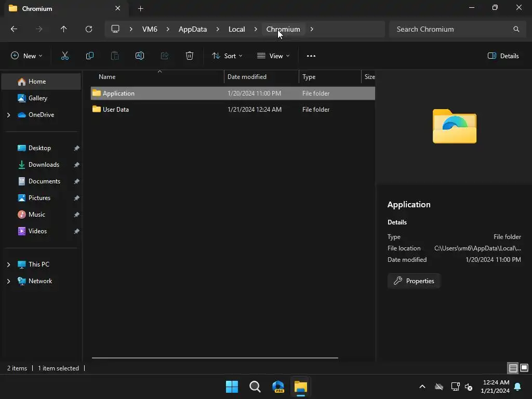Click the horizontal scrollbar in file list
Screen dimensions: 532x399
coord(215,357)
